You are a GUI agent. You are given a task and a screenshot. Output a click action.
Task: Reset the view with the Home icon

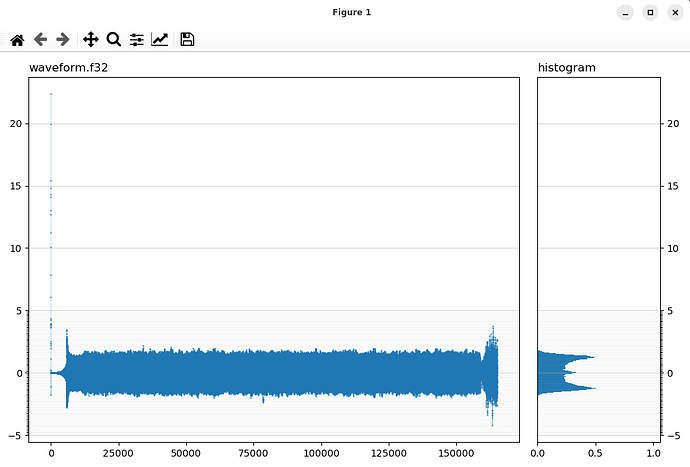17,40
